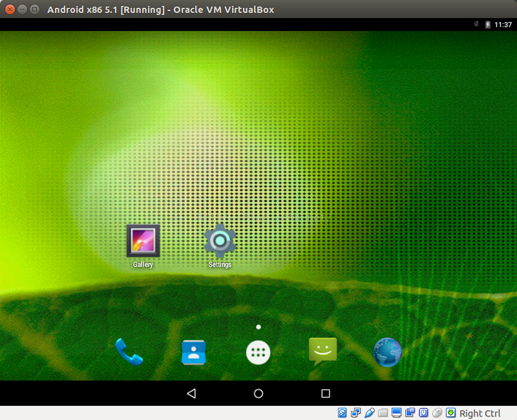This screenshot has height=420, width=517.
Task: Close the VirtualBox window
Action: click(10, 9)
